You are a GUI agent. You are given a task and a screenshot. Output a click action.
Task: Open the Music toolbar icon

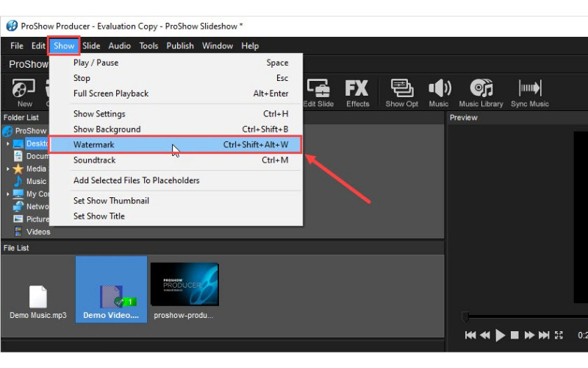tap(439, 93)
